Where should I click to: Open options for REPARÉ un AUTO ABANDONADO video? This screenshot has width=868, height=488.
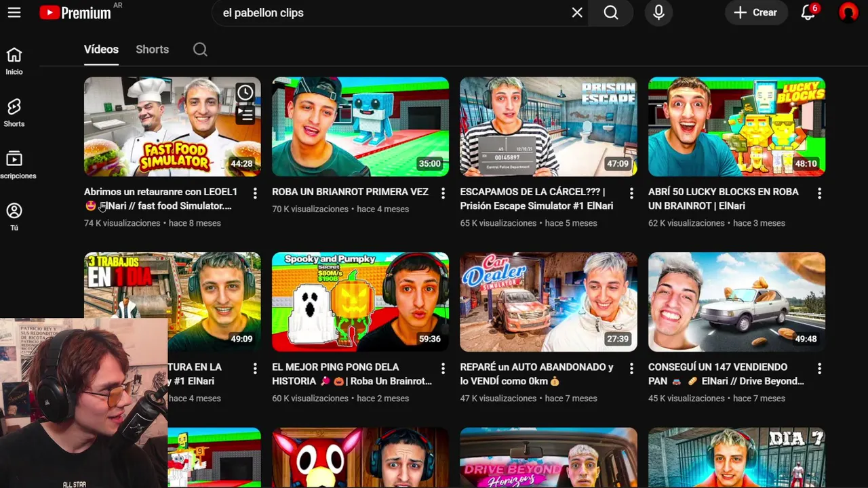pyautogui.click(x=631, y=368)
